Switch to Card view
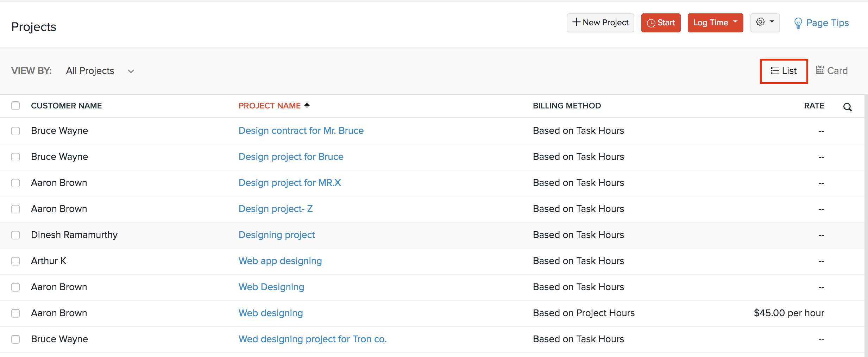The image size is (868, 357). (x=831, y=70)
